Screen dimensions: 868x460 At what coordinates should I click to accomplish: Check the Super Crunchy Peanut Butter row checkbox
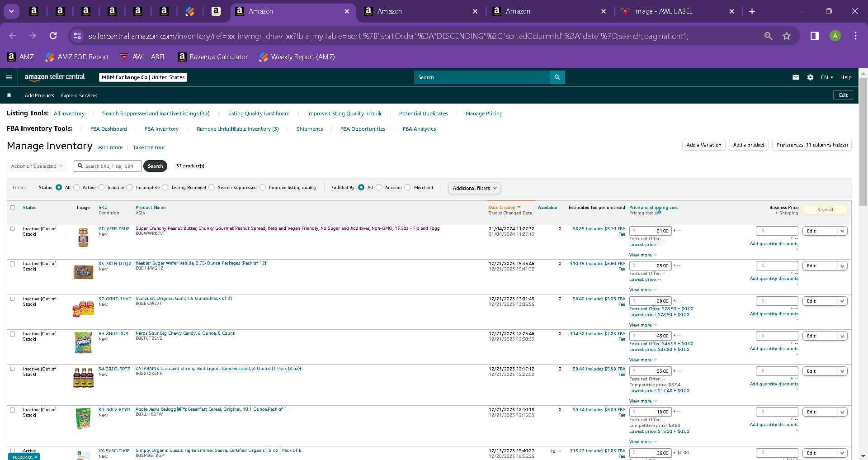13,229
